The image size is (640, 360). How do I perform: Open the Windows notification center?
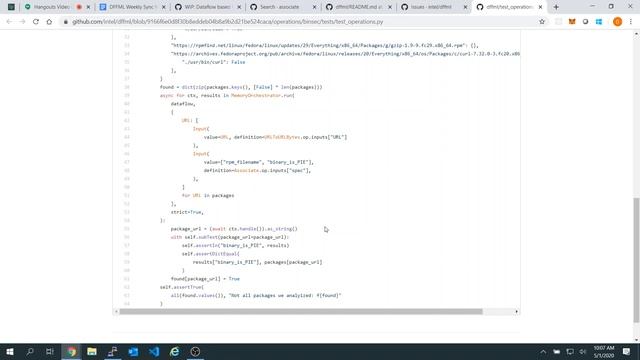pyautogui.click(x=627, y=352)
